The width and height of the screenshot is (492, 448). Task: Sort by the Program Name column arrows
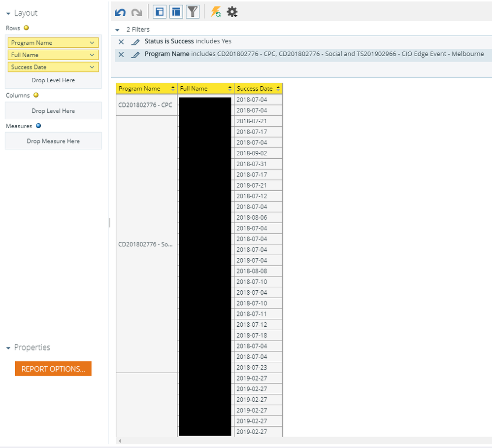173,89
